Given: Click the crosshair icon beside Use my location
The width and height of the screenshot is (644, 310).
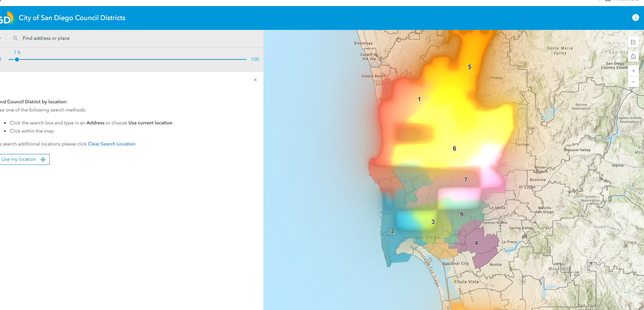Looking at the screenshot, I should point(43,159).
